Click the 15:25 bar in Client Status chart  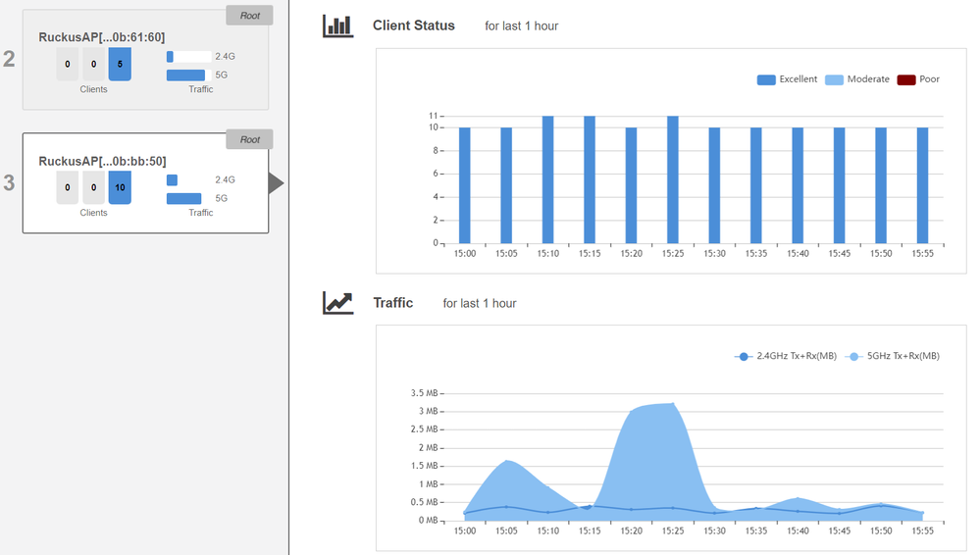click(672, 179)
